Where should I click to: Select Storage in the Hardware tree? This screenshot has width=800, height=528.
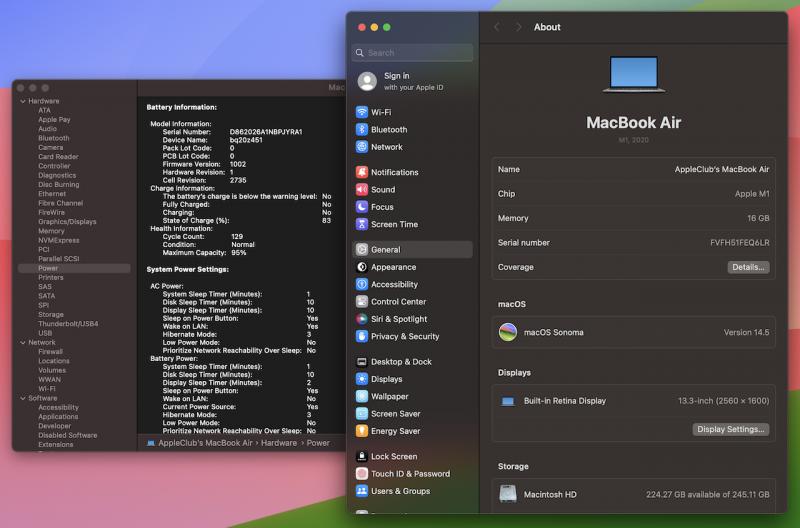click(51, 314)
